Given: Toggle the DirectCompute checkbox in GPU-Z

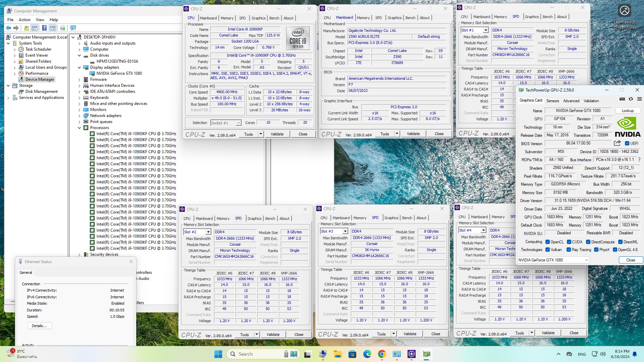Looking at the screenshot, I should [x=588, y=242].
